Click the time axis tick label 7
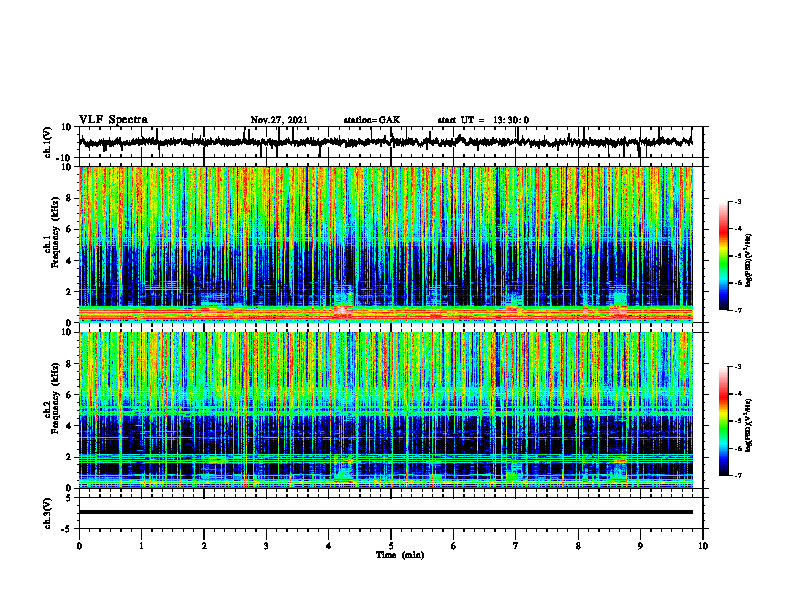 516,546
